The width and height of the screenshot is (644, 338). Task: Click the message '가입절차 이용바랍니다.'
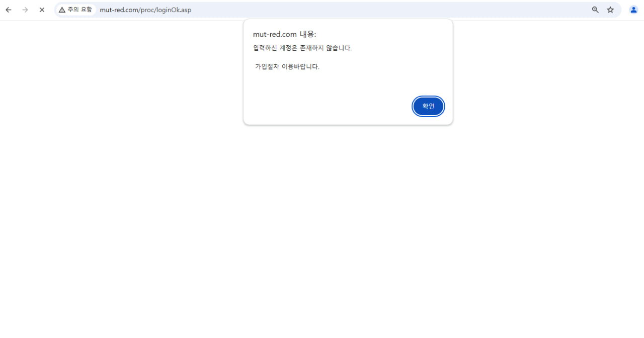[x=287, y=66]
